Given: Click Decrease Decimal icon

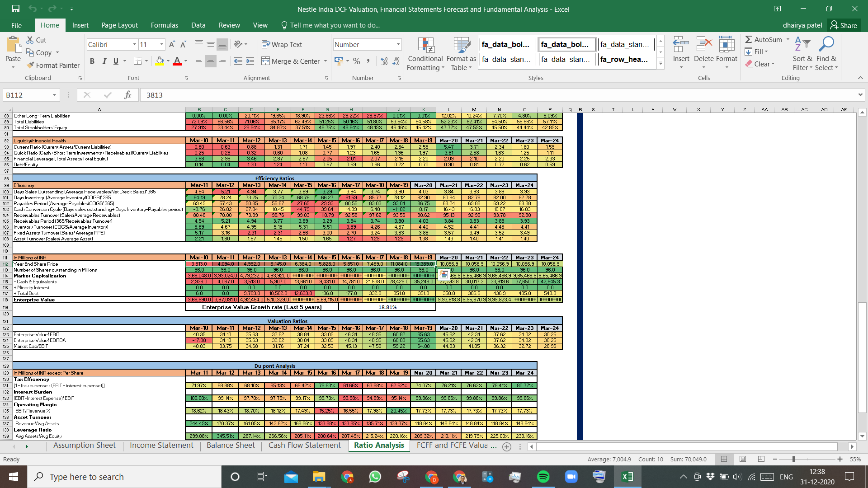Looking at the screenshot, I should (x=396, y=61).
